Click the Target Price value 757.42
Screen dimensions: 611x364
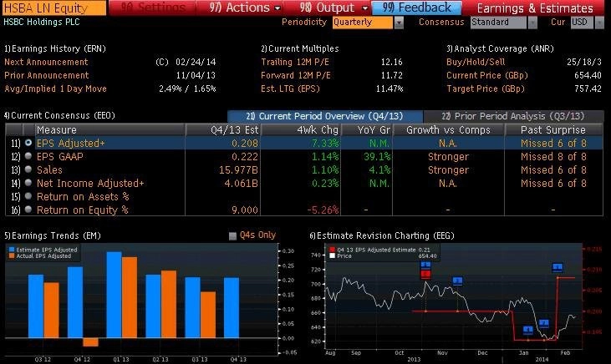(588, 88)
